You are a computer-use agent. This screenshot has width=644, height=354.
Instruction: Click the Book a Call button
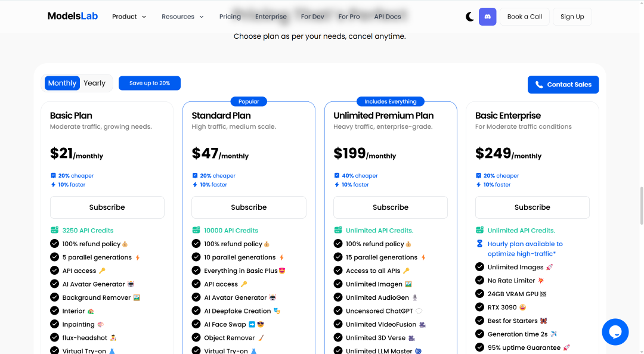[525, 17]
